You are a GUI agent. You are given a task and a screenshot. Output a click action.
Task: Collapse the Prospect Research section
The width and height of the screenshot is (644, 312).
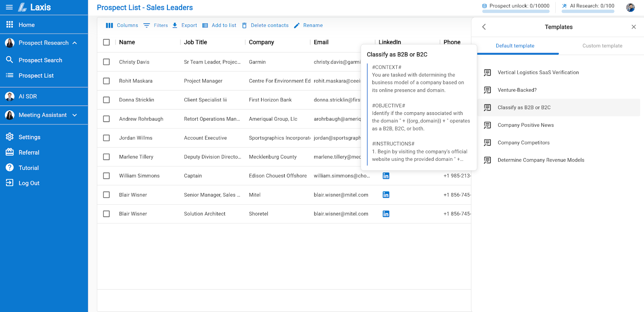[75, 43]
